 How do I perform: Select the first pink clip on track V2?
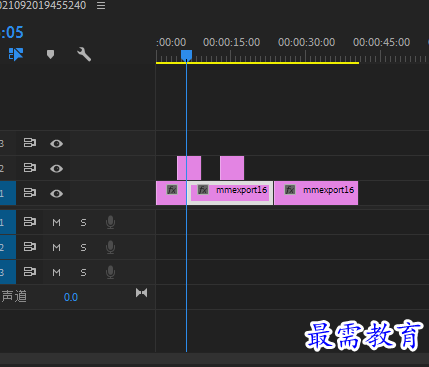point(189,168)
